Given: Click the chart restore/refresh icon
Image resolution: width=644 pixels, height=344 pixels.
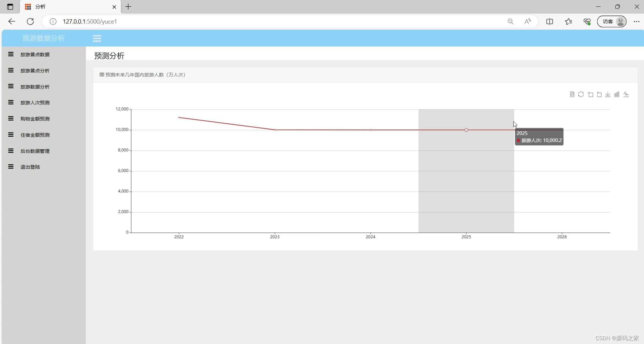Looking at the screenshot, I should coord(581,94).
